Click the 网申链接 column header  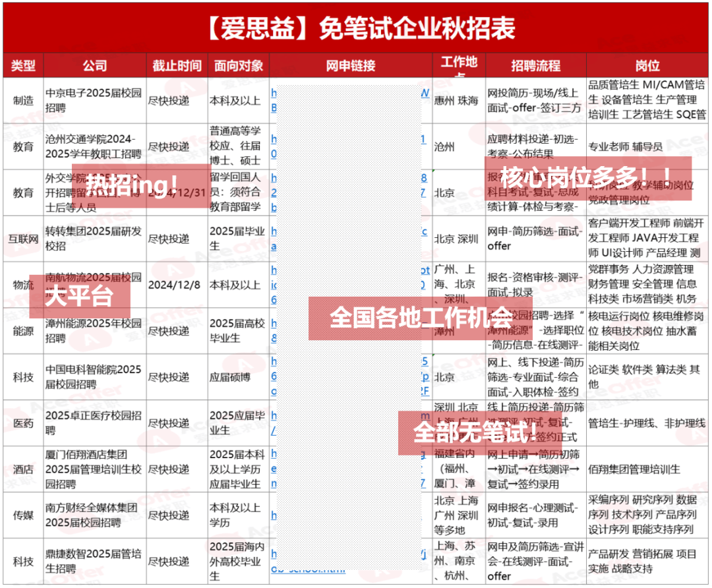(x=351, y=65)
